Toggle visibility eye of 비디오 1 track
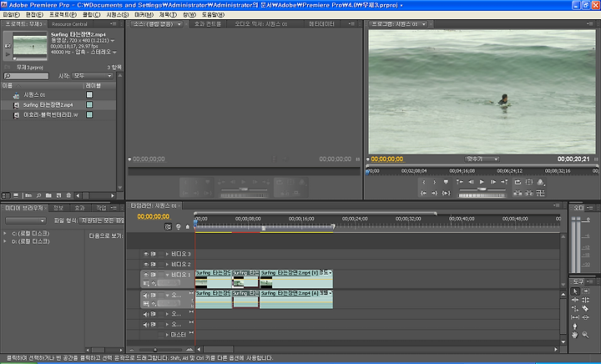The height and width of the screenshot is (364, 601). tap(146, 275)
